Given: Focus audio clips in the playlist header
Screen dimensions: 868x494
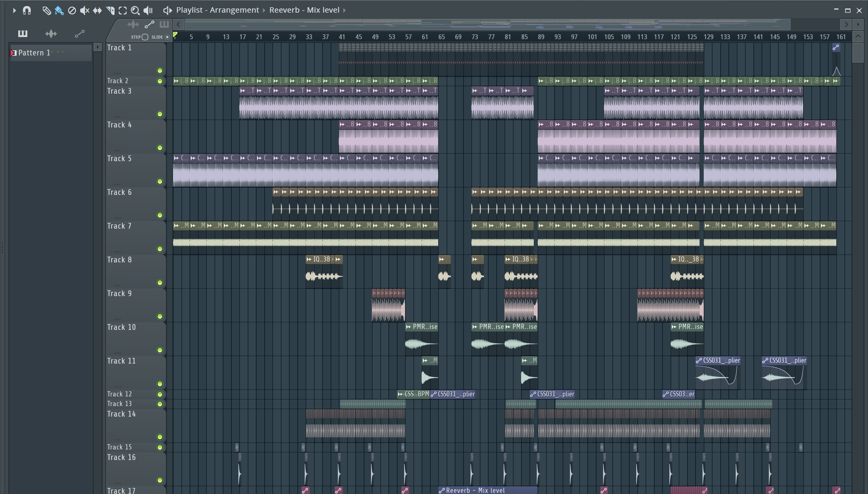Looking at the screenshot, I should click(133, 24).
